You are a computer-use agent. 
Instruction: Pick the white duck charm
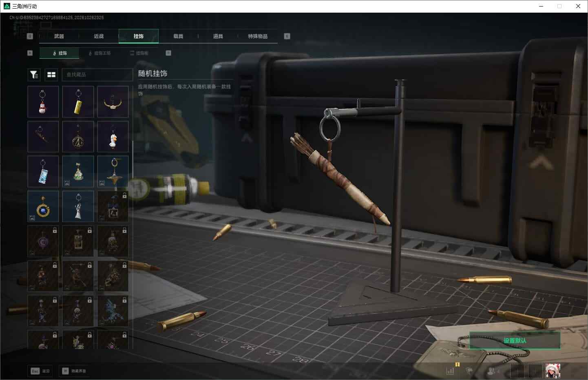(113, 137)
